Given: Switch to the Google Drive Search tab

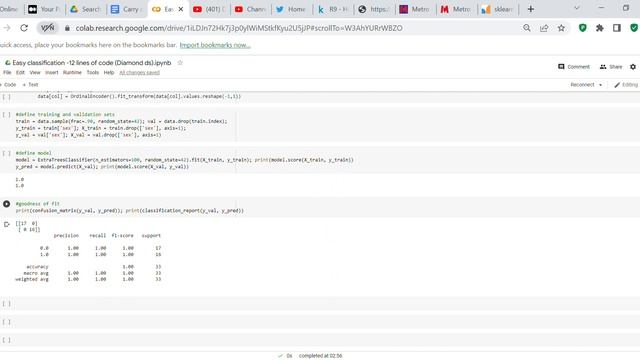Looking at the screenshot, I should [x=85, y=9].
